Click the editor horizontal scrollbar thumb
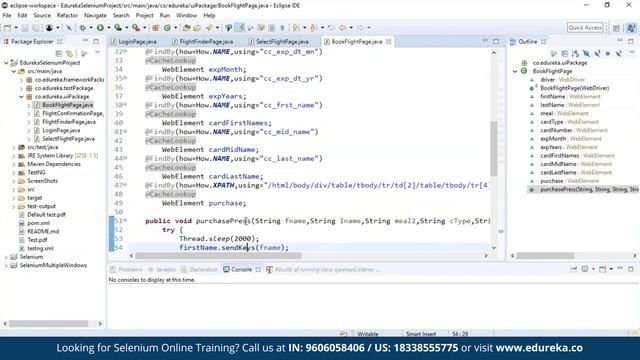 tap(218, 256)
